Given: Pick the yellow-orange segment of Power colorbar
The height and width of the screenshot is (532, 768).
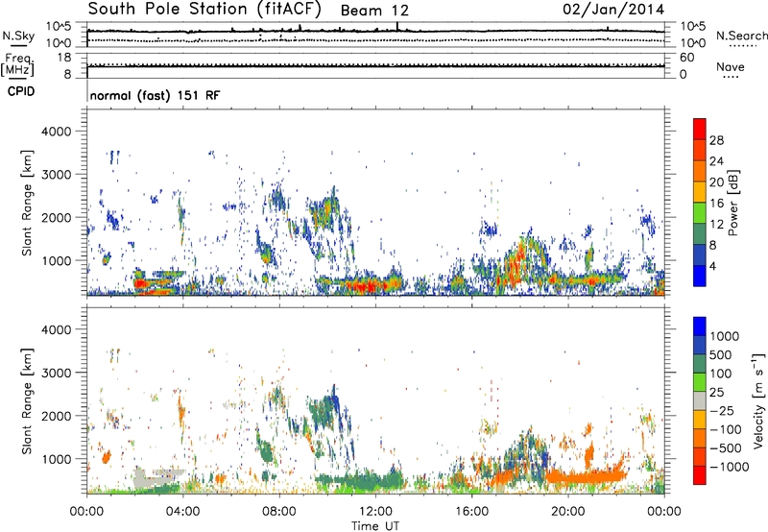Looking at the screenshot, I should (700, 192).
